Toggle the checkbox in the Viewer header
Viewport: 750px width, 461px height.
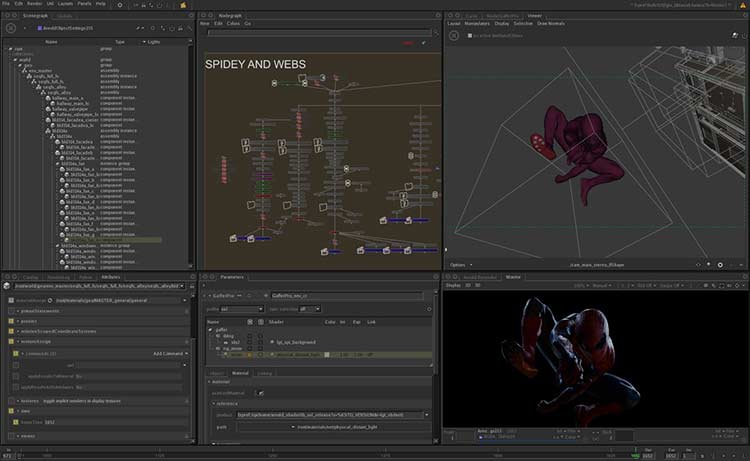click(x=470, y=34)
